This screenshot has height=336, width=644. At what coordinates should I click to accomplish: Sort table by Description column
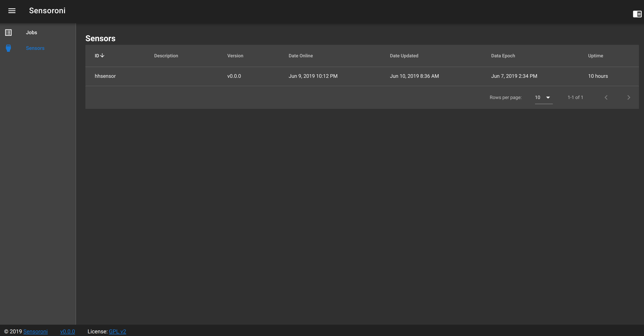tap(166, 56)
